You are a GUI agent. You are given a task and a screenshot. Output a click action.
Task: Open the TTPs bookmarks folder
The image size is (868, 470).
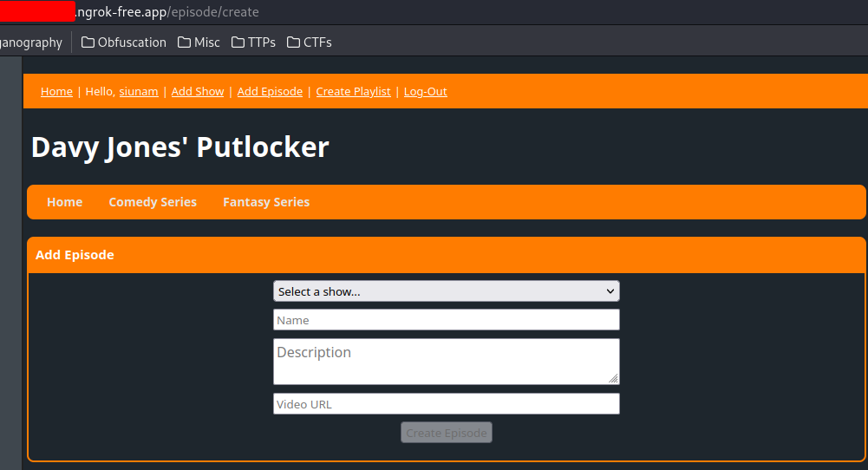pos(253,42)
